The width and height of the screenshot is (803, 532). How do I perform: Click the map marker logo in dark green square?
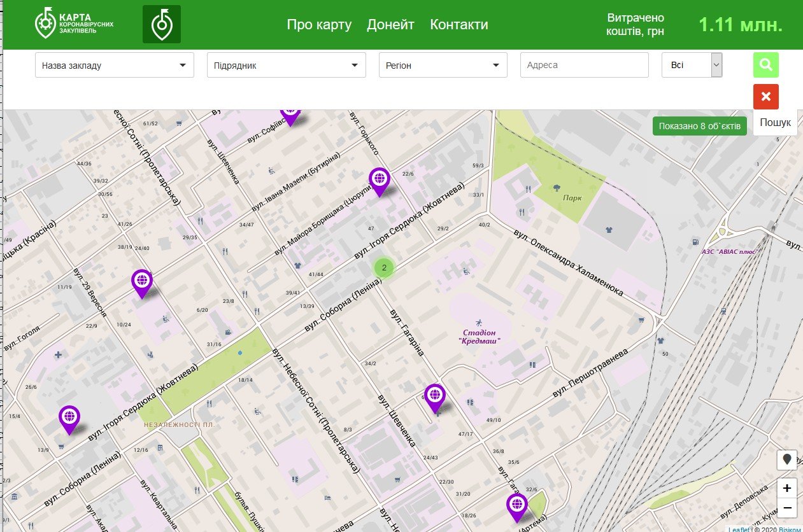(x=162, y=24)
